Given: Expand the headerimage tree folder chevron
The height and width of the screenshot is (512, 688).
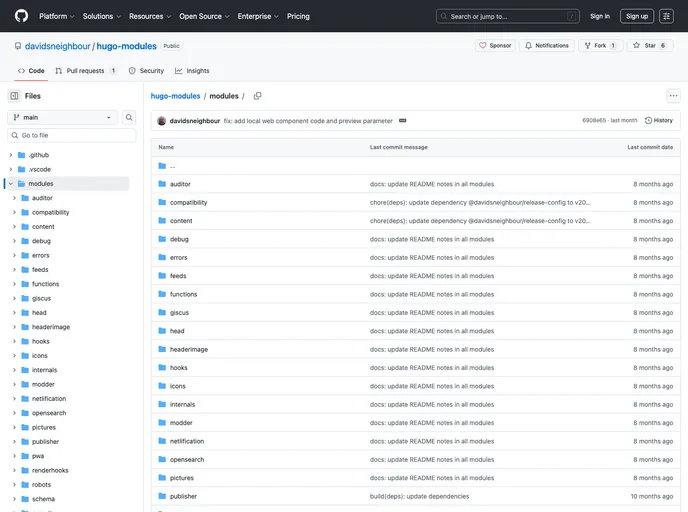Looking at the screenshot, I should 14,327.
